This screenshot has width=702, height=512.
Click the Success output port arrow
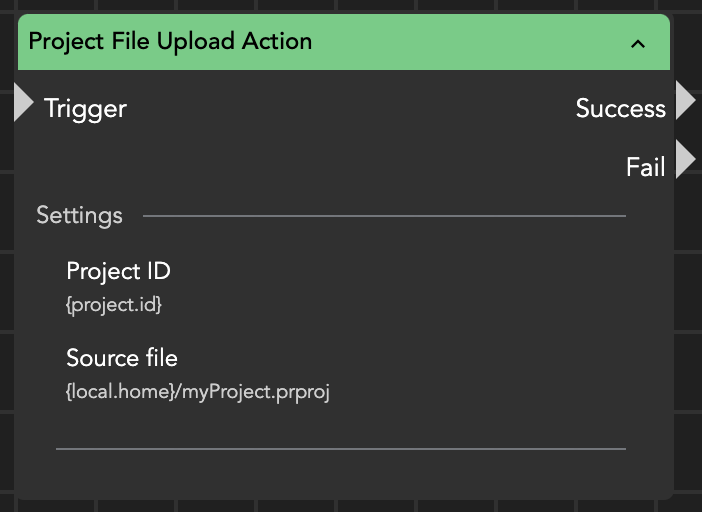[685, 101]
